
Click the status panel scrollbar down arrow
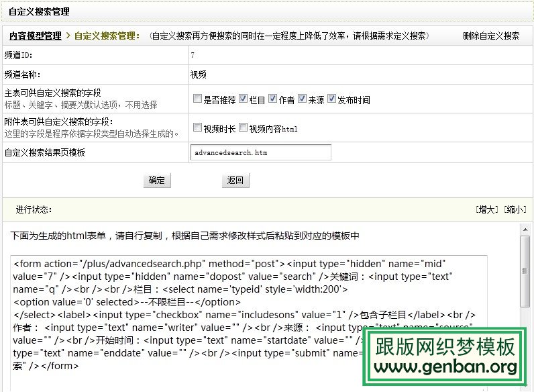(526, 386)
